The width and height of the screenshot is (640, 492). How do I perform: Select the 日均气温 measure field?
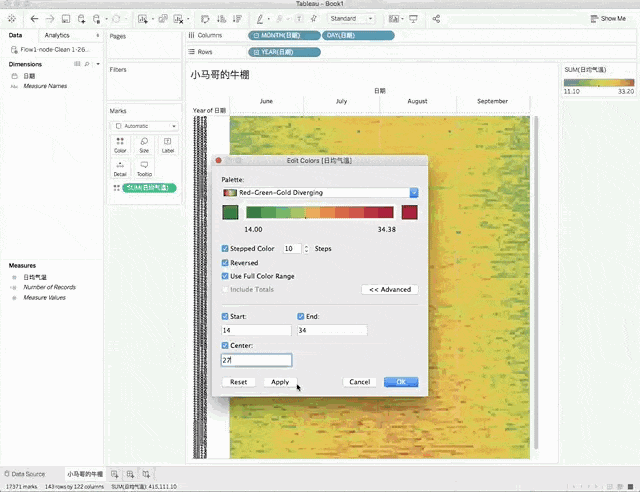click(x=35, y=277)
